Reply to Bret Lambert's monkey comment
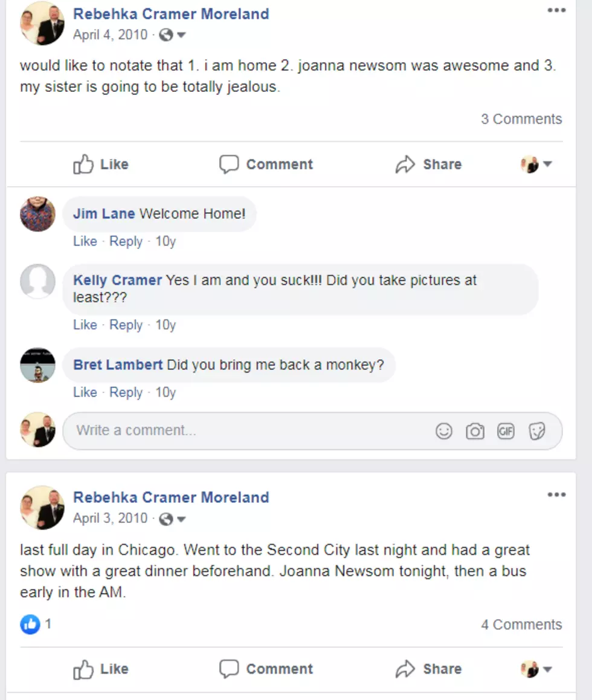The width and height of the screenshot is (592, 700). coord(126,392)
